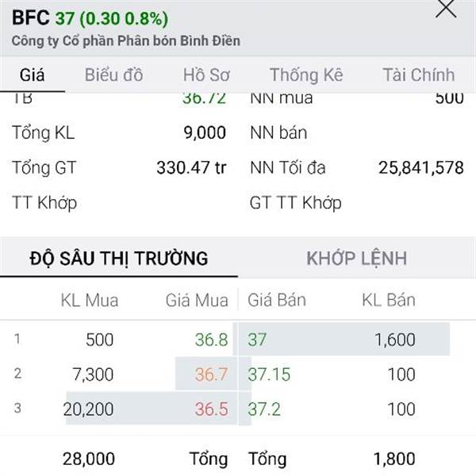The height and width of the screenshot is (476, 476).
Task: Click the Tổng KL 9,000 value
Action: [205, 132]
